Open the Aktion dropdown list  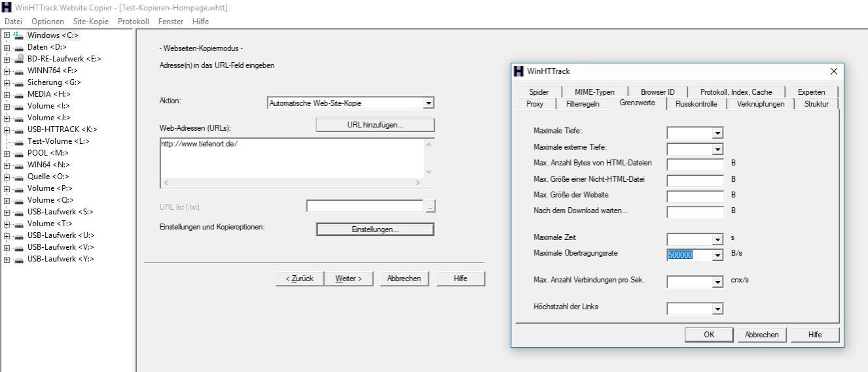[428, 103]
